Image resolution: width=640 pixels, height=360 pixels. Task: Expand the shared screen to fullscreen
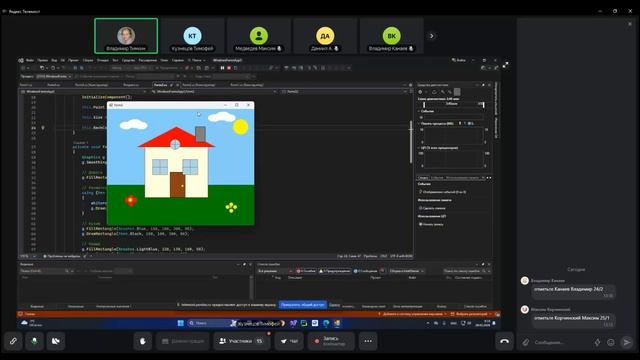tap(505, 64)
